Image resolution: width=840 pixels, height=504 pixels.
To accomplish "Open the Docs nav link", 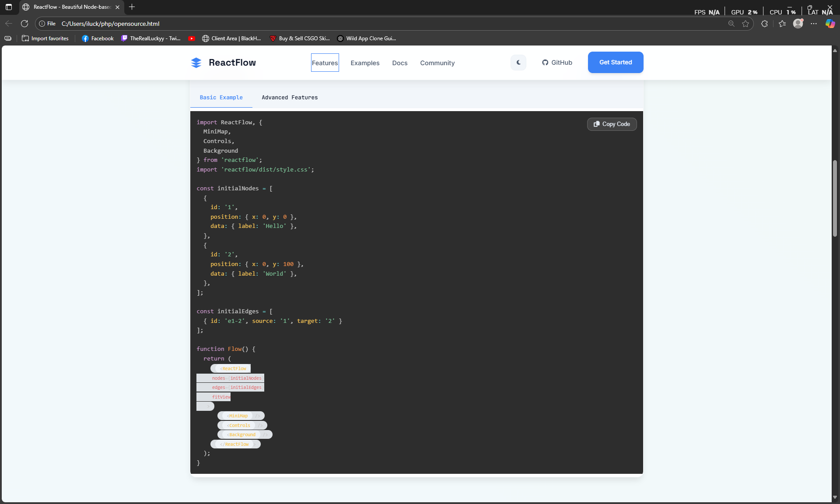I will coord(399,63).
